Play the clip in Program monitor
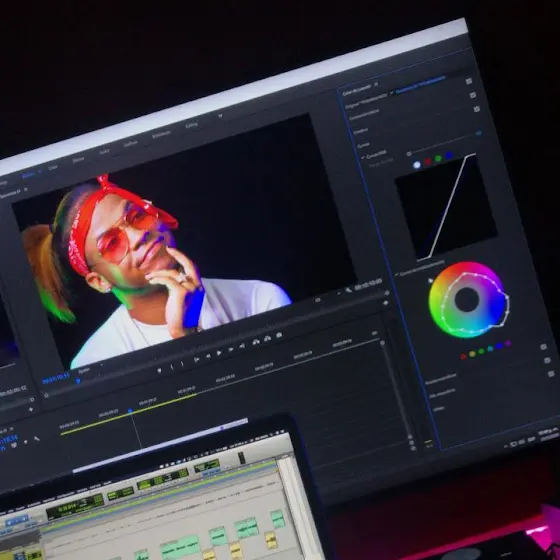The image size is (560, 560). click(219, 353)
